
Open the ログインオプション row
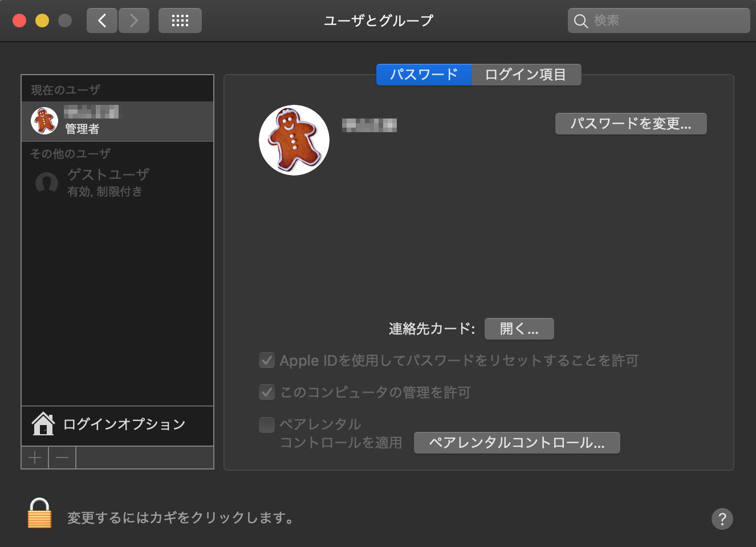click(x=117, y=426)
